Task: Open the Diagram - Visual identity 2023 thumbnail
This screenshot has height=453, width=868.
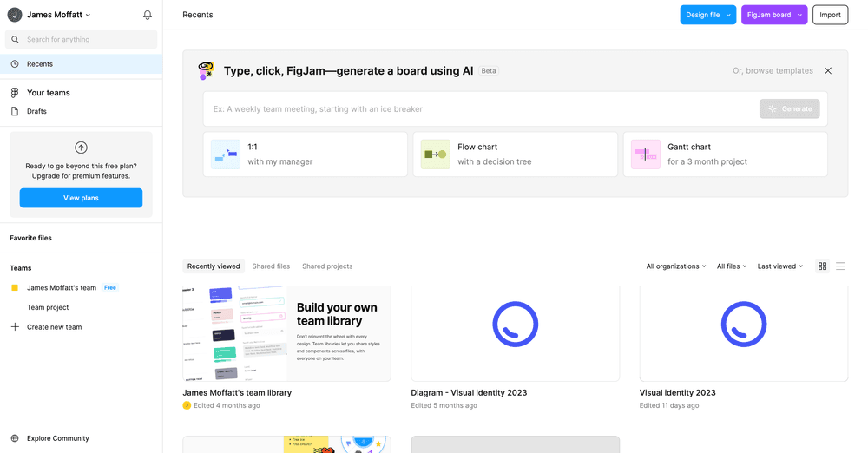Action: [x=516, y=333]
